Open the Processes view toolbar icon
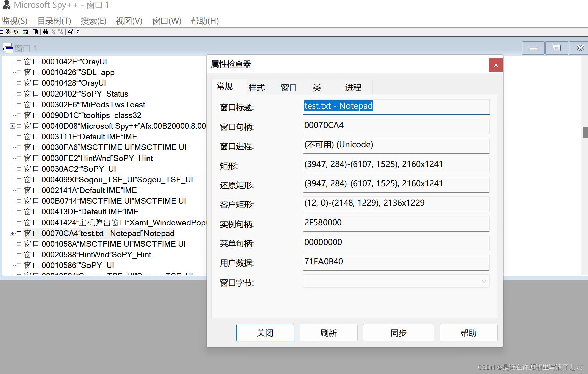 (8, 32)
